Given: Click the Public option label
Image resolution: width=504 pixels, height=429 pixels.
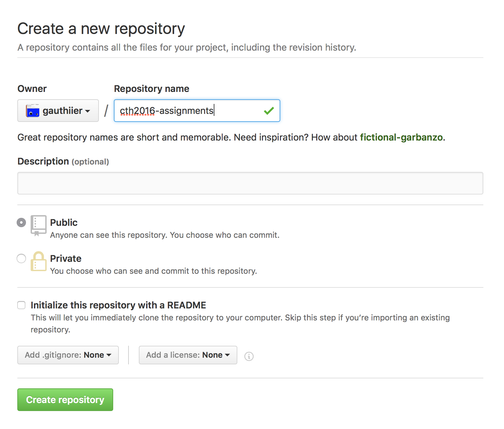Looking at the screenshot, I should point(64,222).
